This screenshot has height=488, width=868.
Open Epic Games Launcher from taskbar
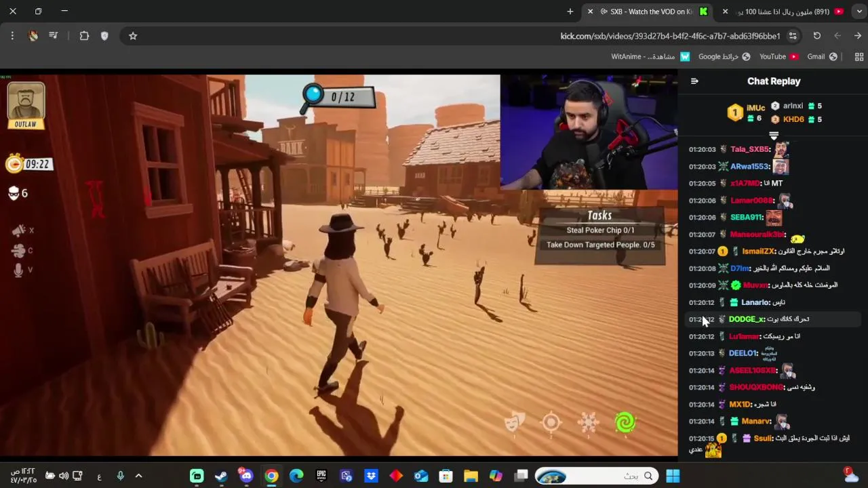pos(321,476)
